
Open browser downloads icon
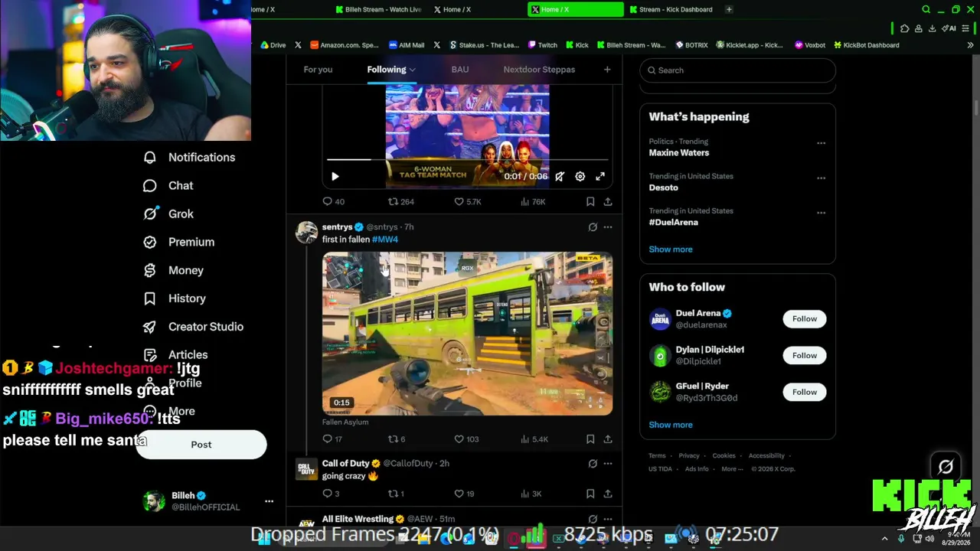(x=932, y=28)
